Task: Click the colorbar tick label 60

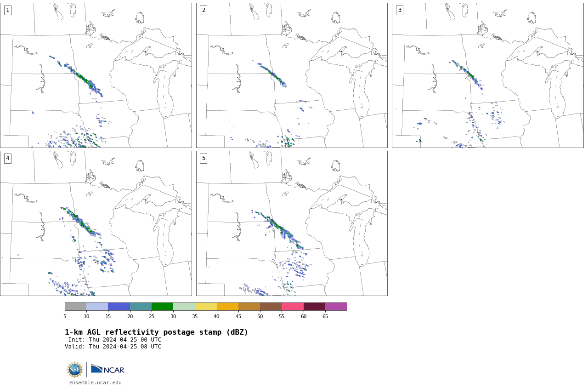Action: tap(304, 316)
